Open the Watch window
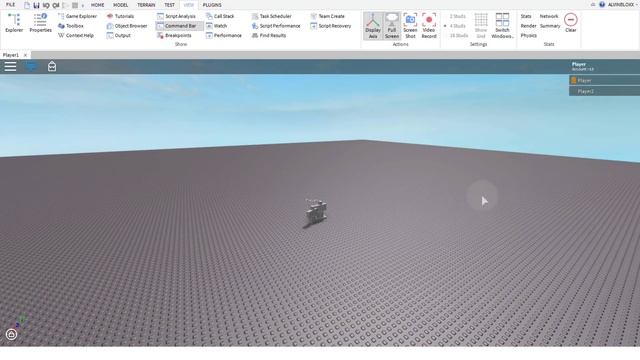This screenshot has height=360, width=640. [x=216, y=26]
